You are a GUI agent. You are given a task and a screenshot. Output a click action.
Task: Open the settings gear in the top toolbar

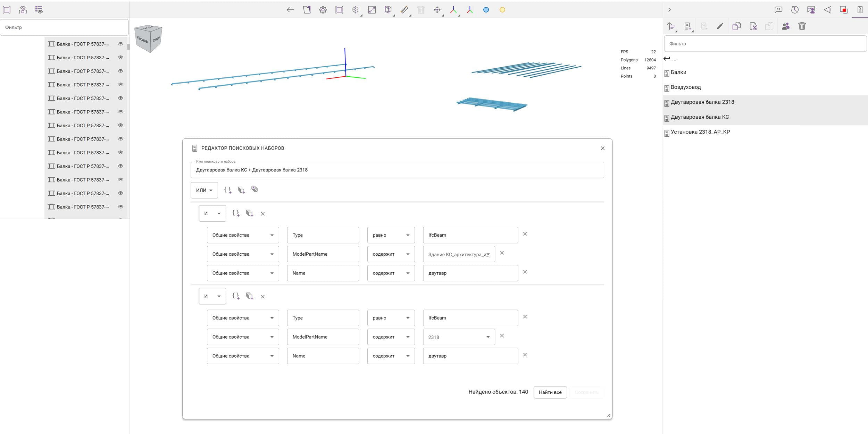323,10
